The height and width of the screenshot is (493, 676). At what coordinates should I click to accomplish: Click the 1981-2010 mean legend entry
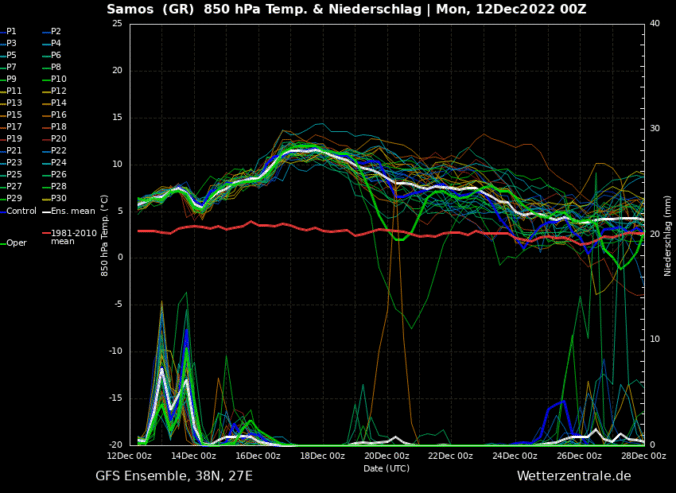tap(73, 236)
